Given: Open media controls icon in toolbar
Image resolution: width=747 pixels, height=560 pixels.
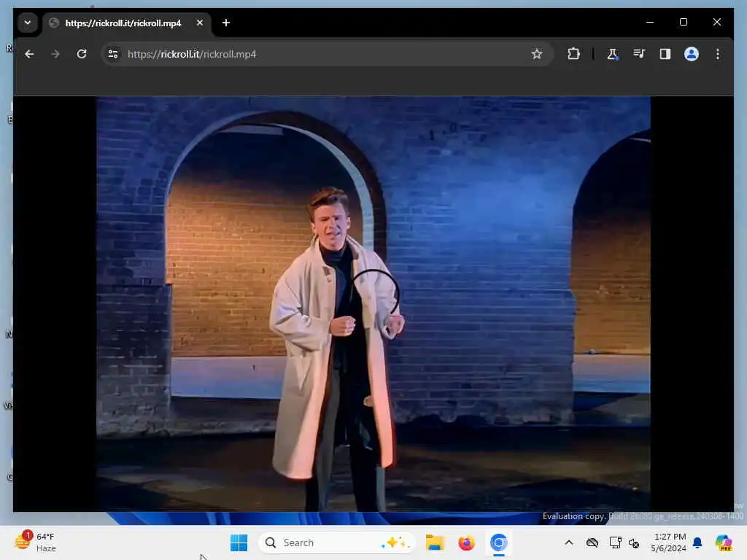Looking at the screenshot, I should coord(639,54).
